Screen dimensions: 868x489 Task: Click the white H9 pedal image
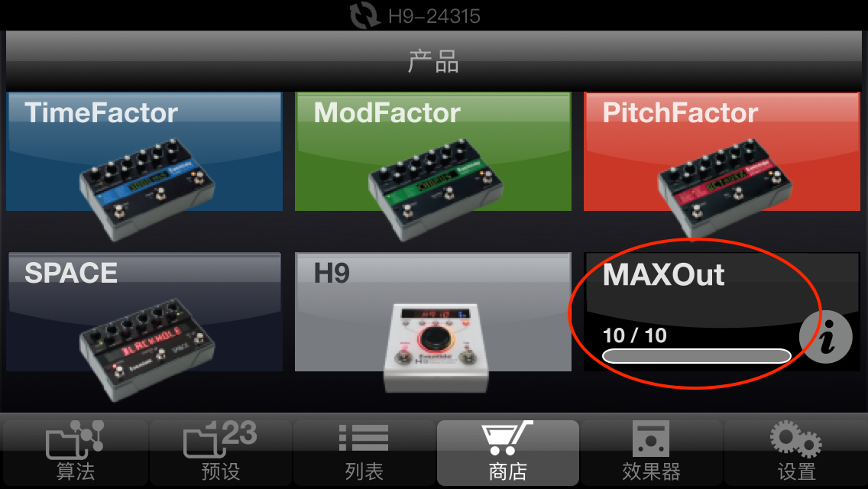click(x=436, y=347)
